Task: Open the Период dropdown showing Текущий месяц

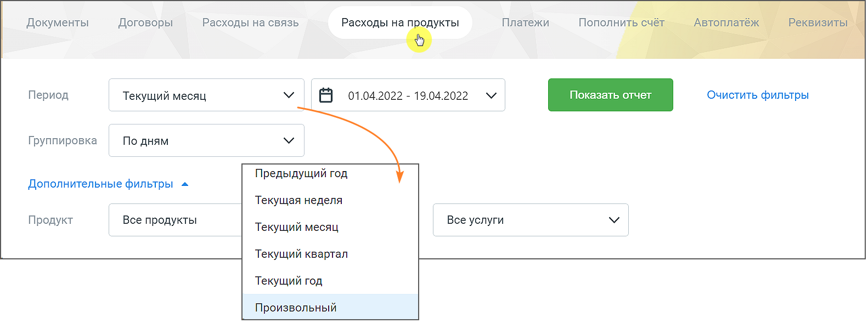Action: (206, 95)
